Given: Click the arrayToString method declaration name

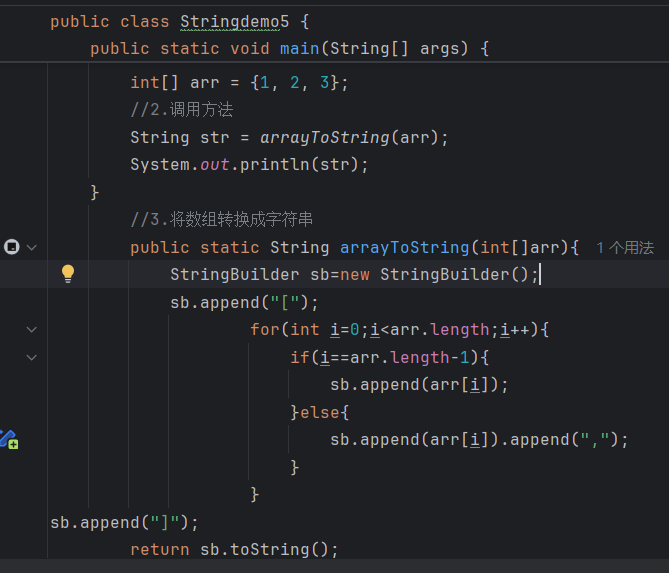Looking at the screenshot, I should (405, 247).
